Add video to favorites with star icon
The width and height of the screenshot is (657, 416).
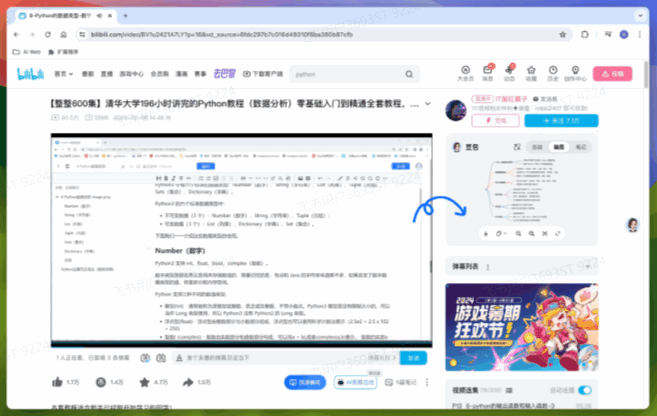tap(143, 382)
